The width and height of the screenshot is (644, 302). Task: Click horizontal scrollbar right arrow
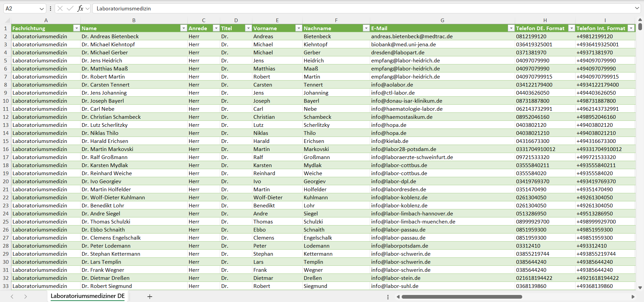[633, 297]
